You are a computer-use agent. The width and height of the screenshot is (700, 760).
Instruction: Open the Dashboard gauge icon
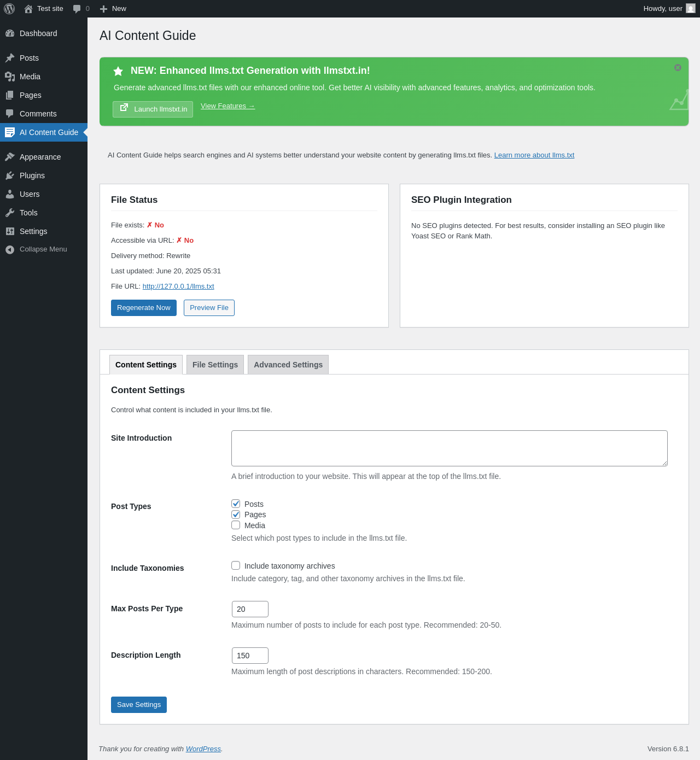[x=10, y=33]
